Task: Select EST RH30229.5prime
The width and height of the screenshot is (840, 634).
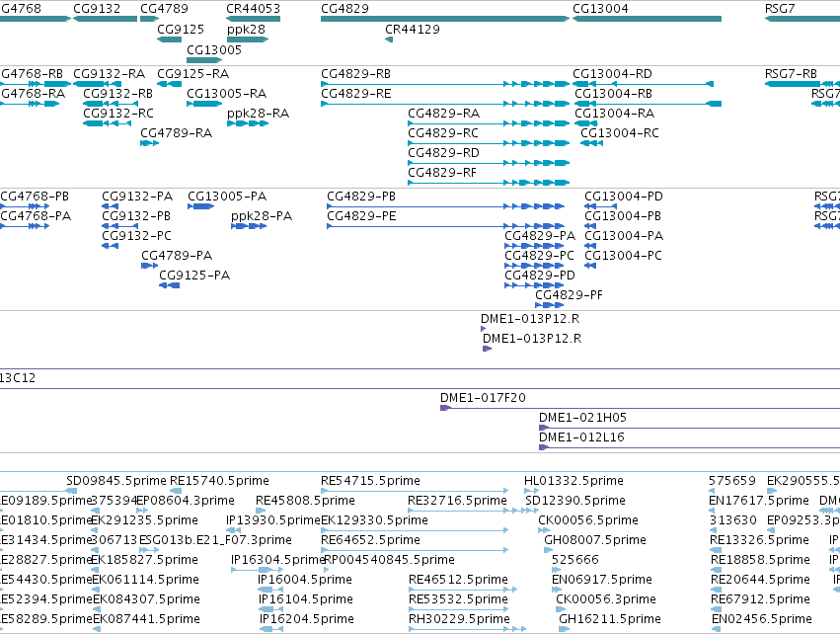Action: pos(459,619)
